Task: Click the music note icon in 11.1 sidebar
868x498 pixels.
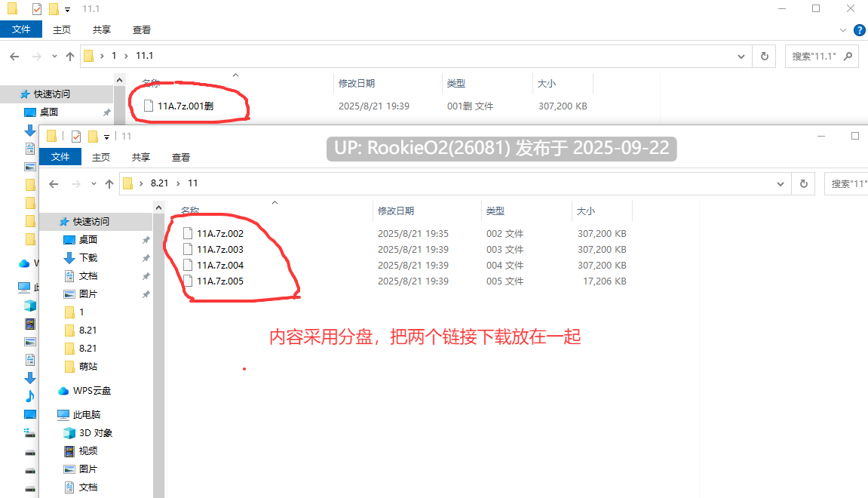Action: pos(30,396)
